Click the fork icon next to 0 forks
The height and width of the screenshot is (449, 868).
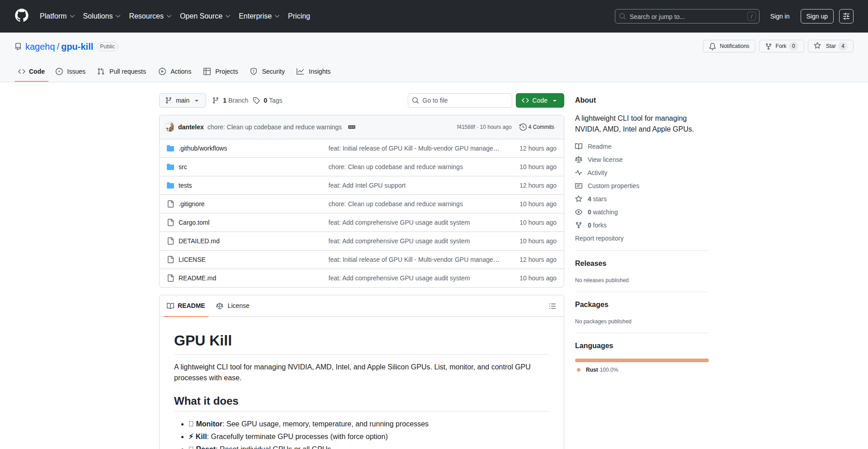[579, 225]
